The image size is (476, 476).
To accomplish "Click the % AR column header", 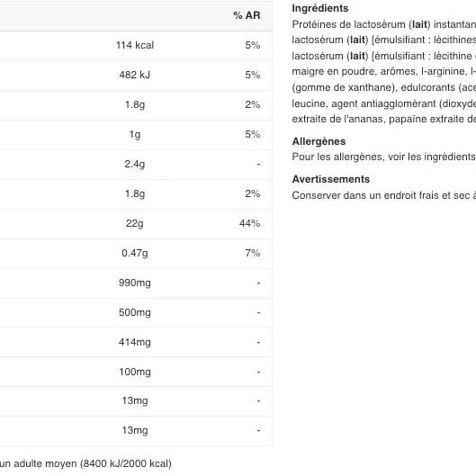I will [247, 15].
